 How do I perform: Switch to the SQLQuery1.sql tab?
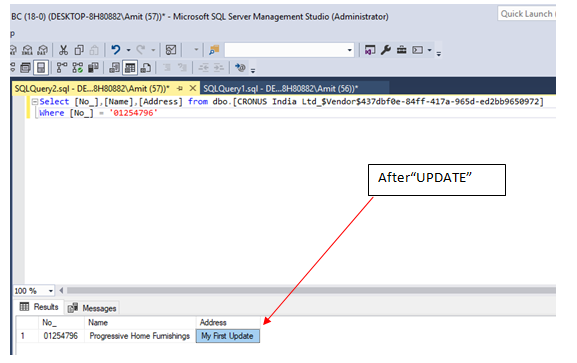click(280, 88)
